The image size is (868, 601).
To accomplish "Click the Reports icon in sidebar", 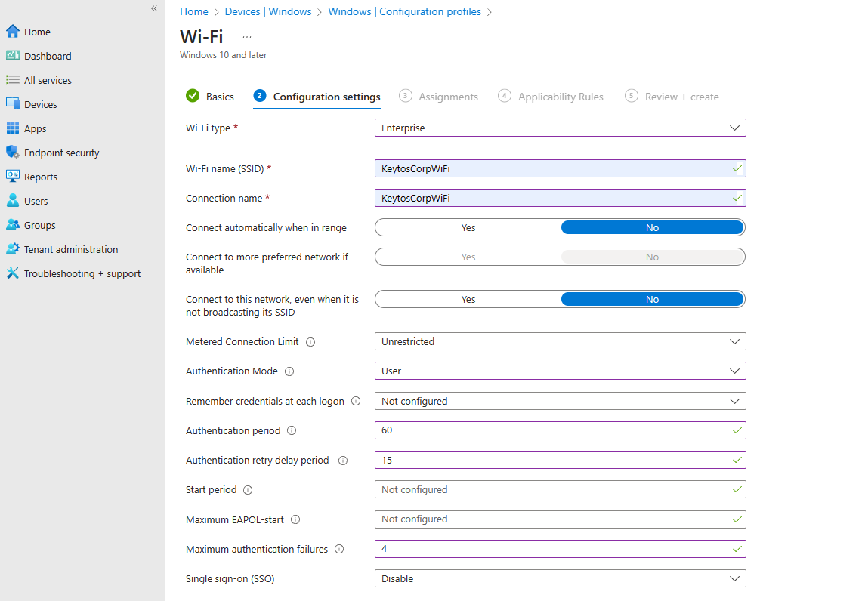I will click(13, 176).
